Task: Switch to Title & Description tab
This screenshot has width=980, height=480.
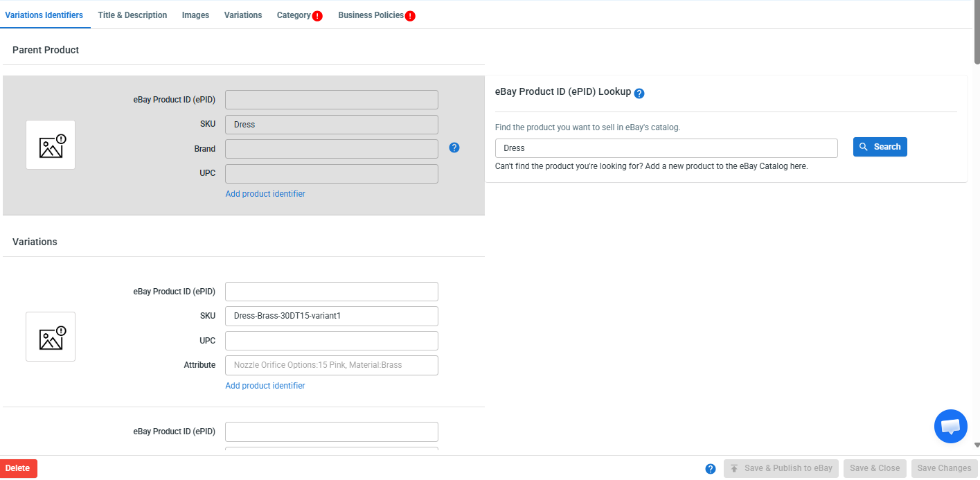Action: [x=132, y=15]
